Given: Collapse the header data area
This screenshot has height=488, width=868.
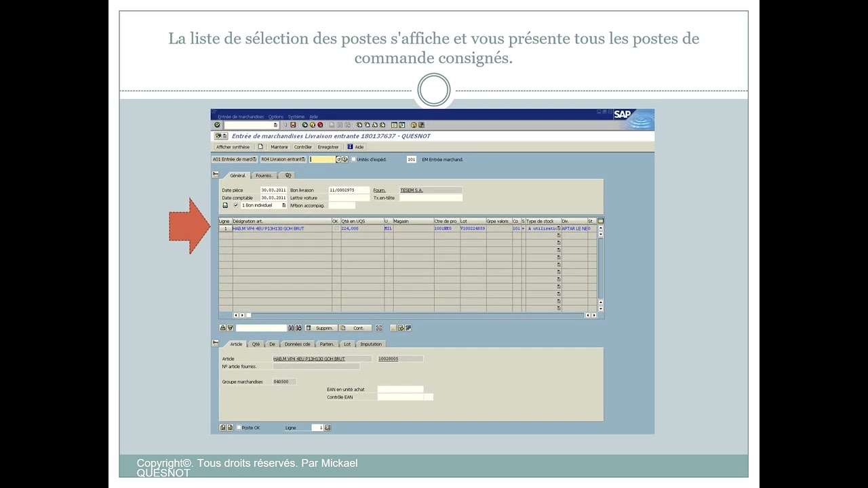Looking at the screenshot, I should tap(216, 174).
